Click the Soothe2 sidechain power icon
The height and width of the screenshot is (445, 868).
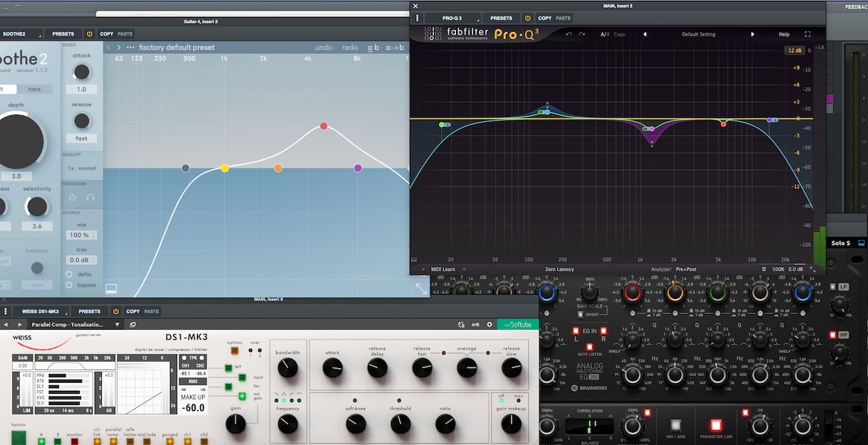pos(71,197)
